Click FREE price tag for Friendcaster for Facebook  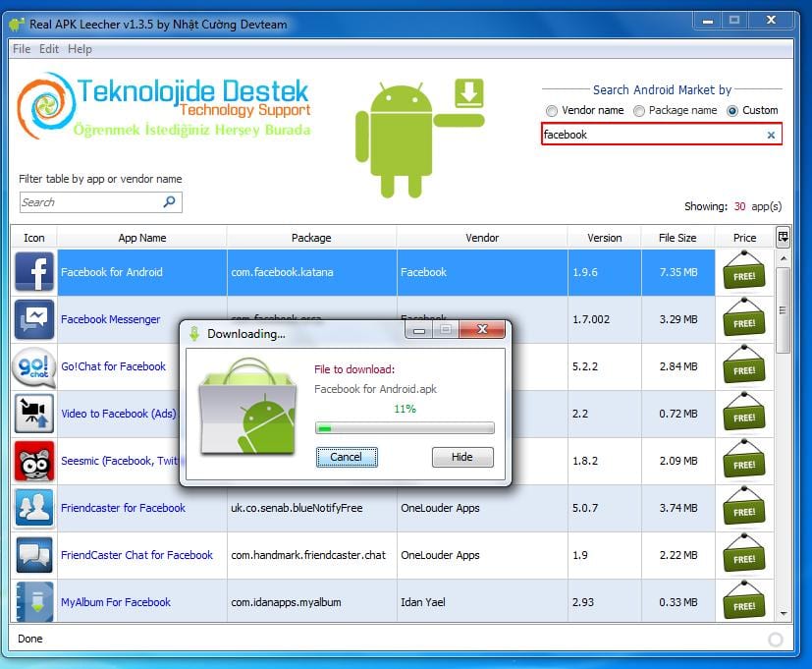pos(744,506)
